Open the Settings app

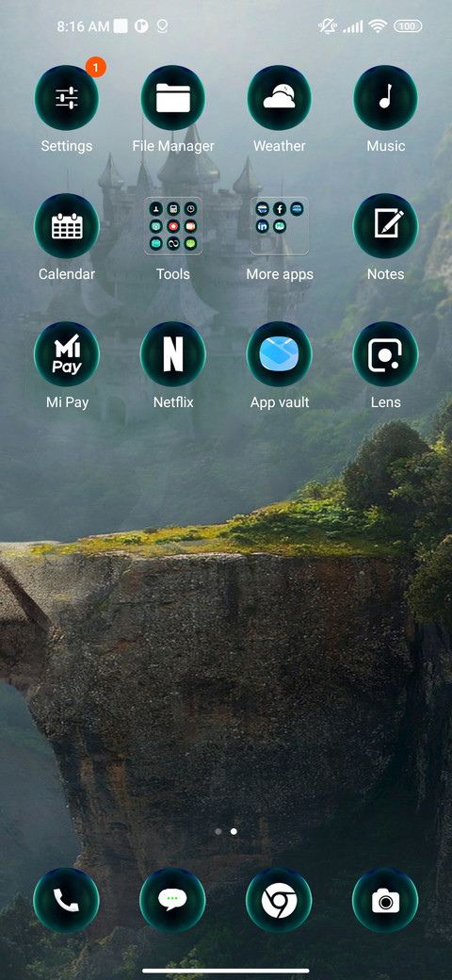point(66,98)
